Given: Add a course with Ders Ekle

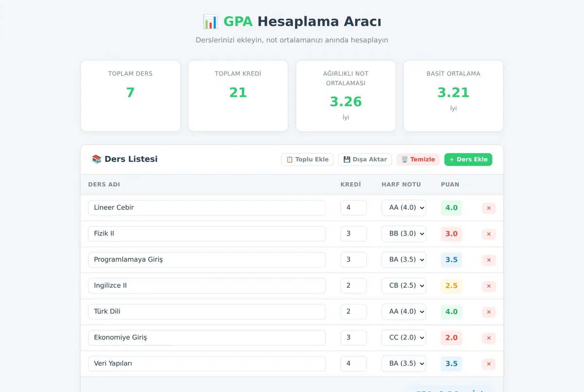Looking at the screenshot, I should pos(468,160).
